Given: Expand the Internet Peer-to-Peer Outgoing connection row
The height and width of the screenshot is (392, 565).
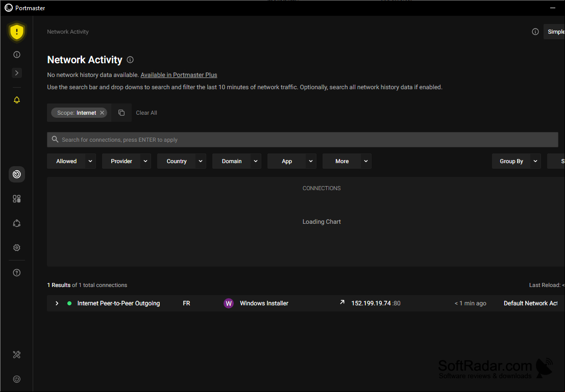Looking at the screenshot, I should coord(57,303).
